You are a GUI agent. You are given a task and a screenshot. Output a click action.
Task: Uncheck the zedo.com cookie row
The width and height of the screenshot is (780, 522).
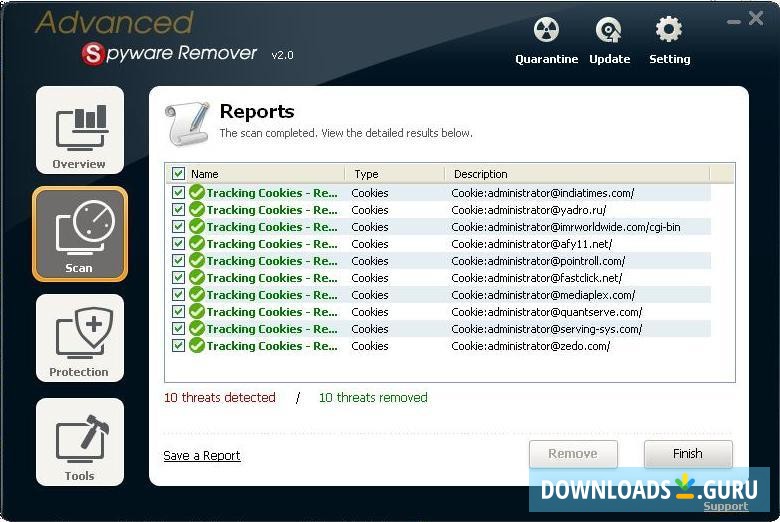coord(178,345)
